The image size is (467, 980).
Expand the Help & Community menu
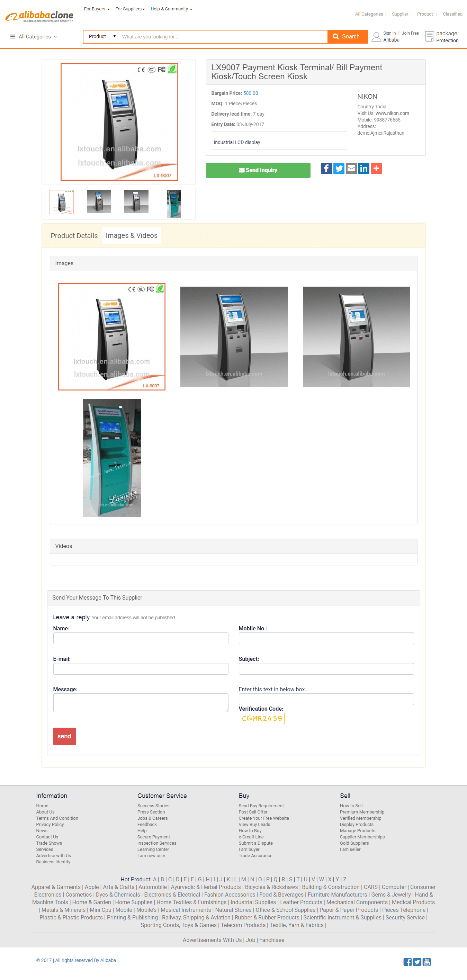(171, 9)
